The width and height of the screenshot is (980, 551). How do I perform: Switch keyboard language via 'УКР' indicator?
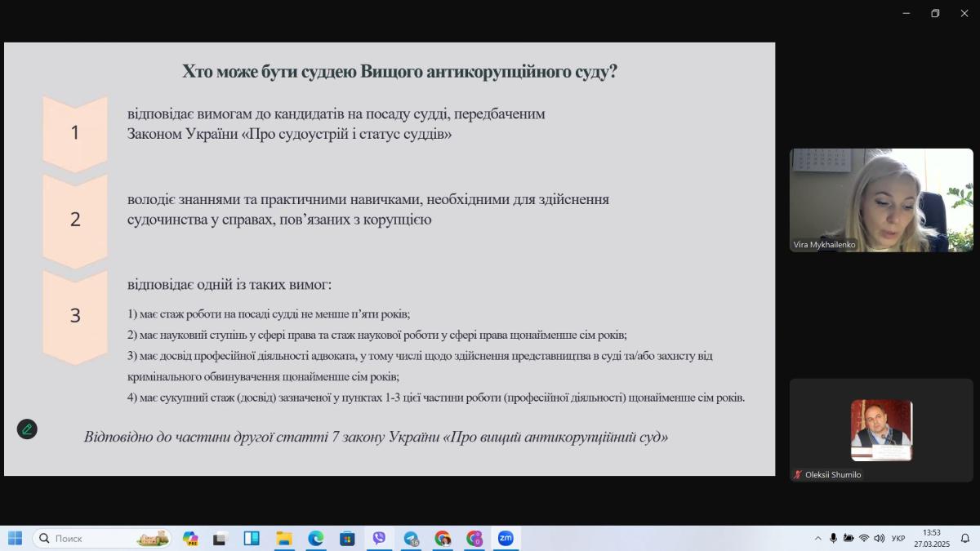[898, 538]
